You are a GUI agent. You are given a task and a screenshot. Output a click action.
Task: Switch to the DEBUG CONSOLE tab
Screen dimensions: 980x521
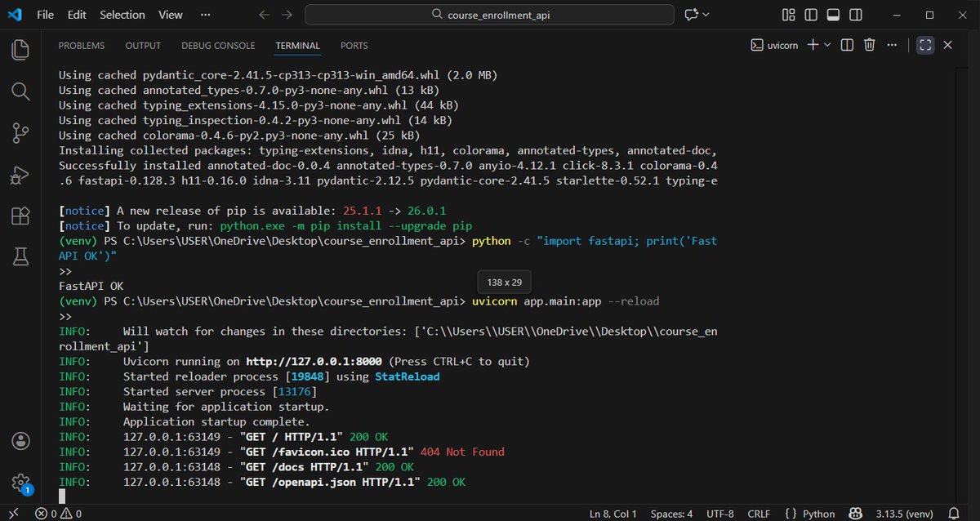tap(218, 46)
